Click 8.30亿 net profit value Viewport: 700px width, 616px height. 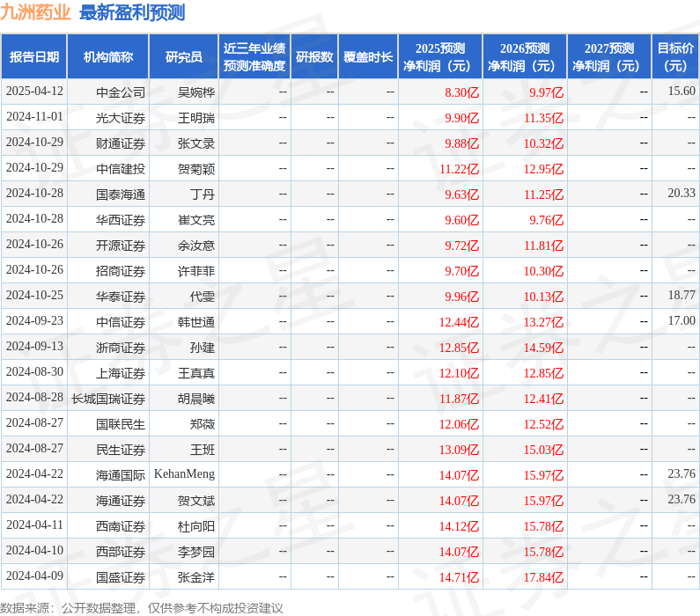click(x=461, y=92)
